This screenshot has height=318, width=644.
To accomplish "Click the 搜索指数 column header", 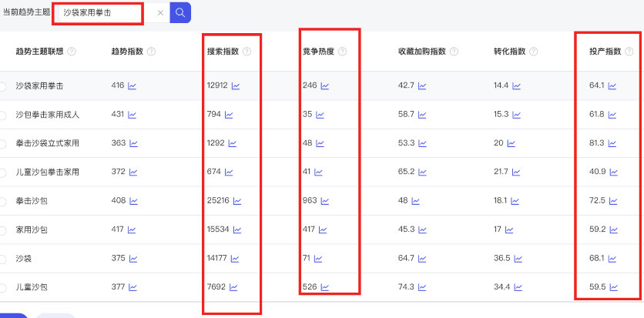I will (223, 52).
